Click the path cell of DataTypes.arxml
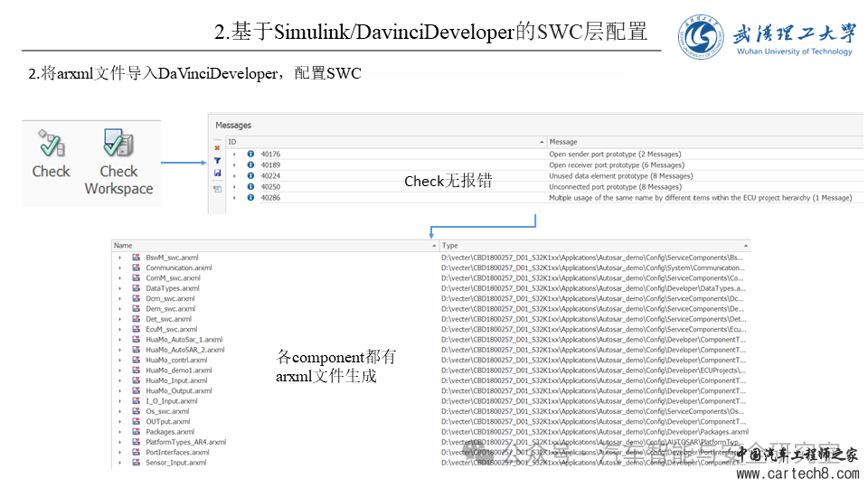The width and height of the screenshot is (868, 488). point(593,288)
